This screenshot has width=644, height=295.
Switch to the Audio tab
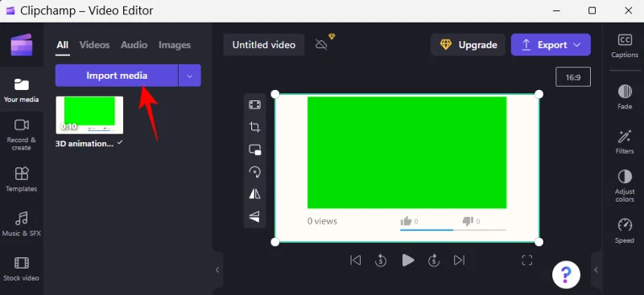click(x=134, y=45)
